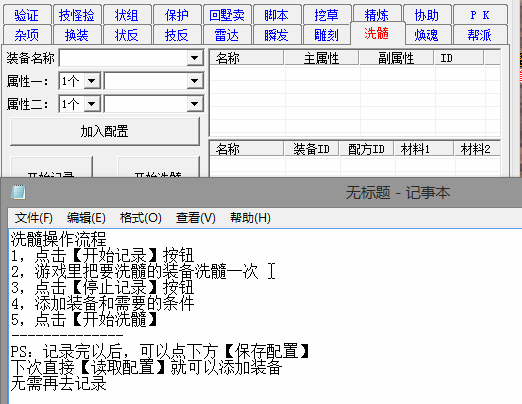Click the Notepad window icon
The image size is (522, 404).
[18, 192]
